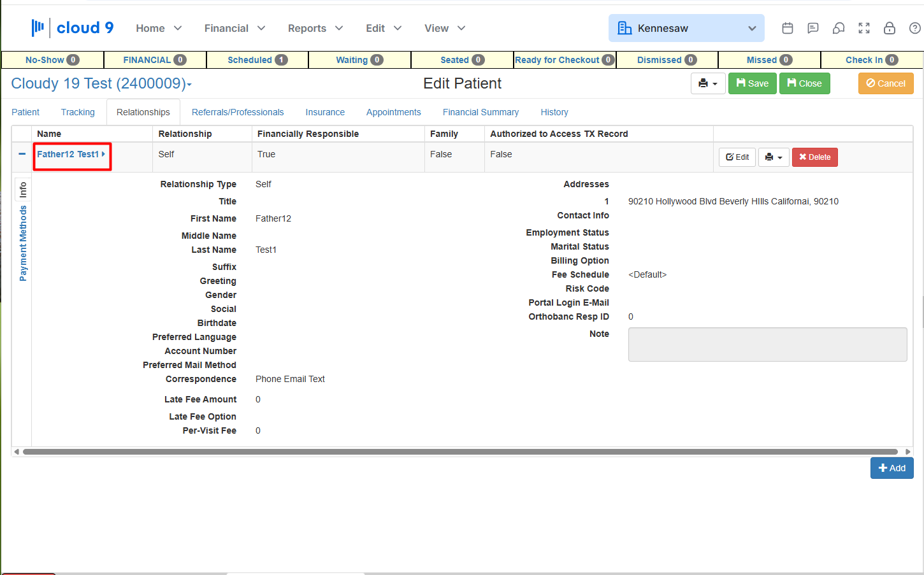The height and width of the screenshot is (575, 924).
Task: Click the lock icon
Action: (x=890, y=28)
